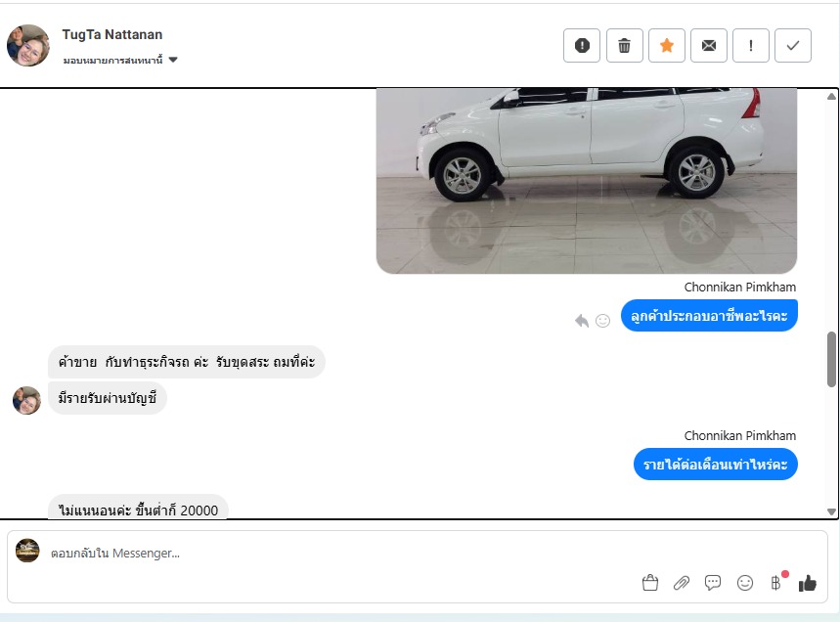Screen dimensions: 840x622
Task: Open TugTa Nattanan profile picture in header
Action: point(27,46)
